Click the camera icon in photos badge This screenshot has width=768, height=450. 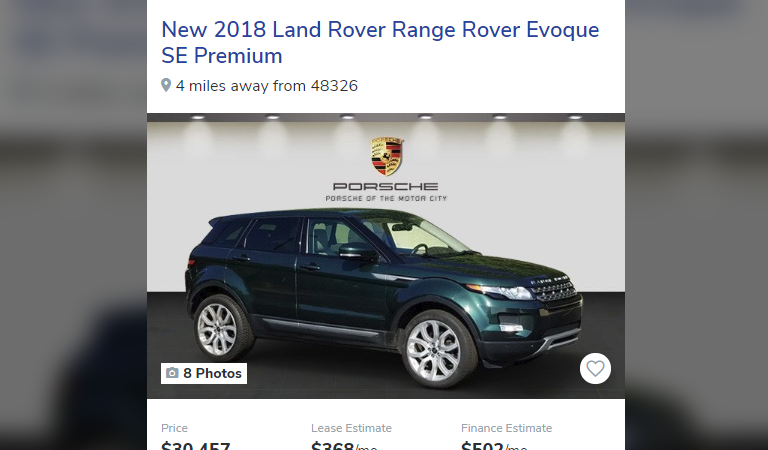pyautogui.click(x=172, y=373)
